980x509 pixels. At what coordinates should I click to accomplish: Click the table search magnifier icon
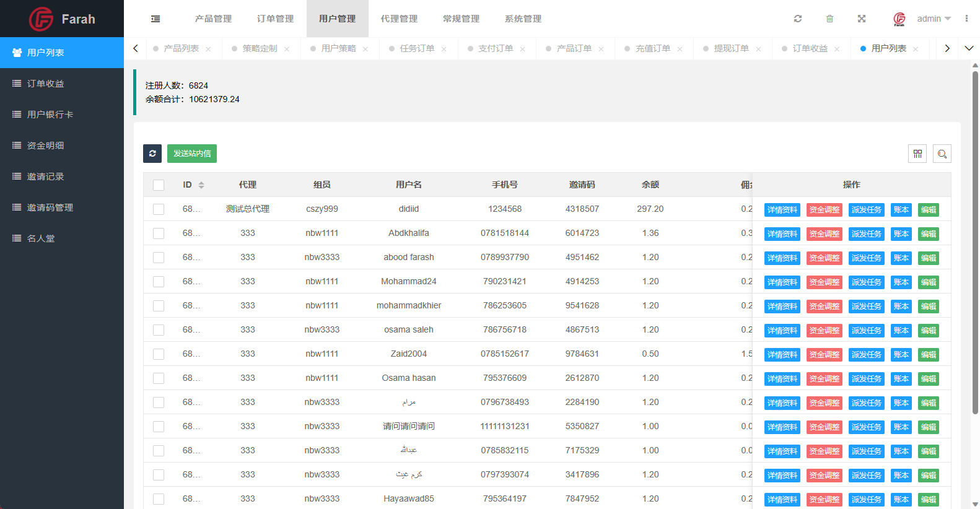942,154
